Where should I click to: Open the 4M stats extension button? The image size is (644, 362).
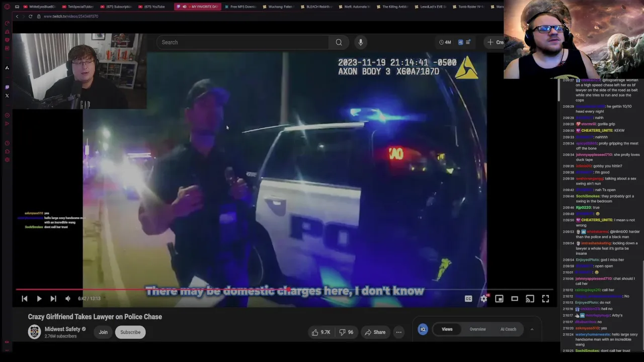[x=445, y=42]
